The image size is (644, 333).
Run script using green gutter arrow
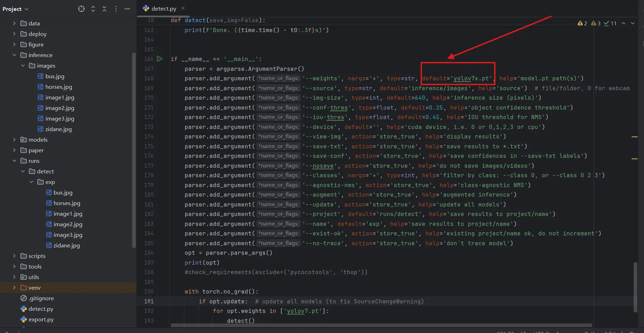coord(160,59)
